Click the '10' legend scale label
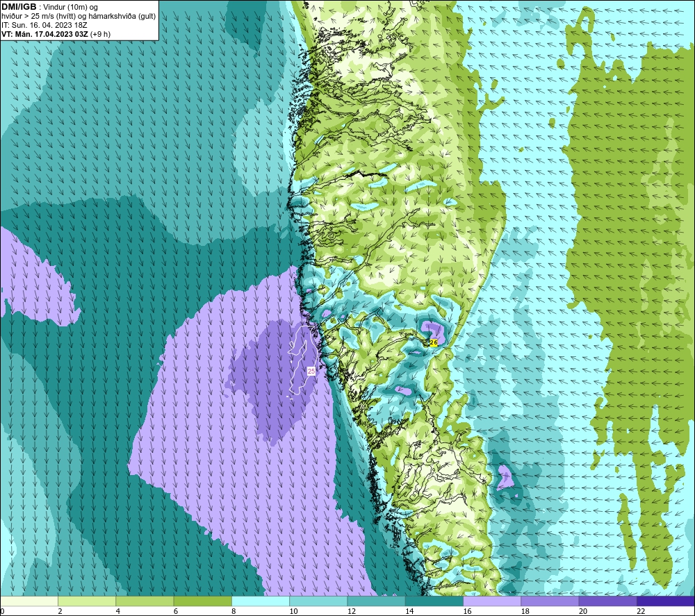This screenshot has width=695, height=616. click(x=293, y=611)
